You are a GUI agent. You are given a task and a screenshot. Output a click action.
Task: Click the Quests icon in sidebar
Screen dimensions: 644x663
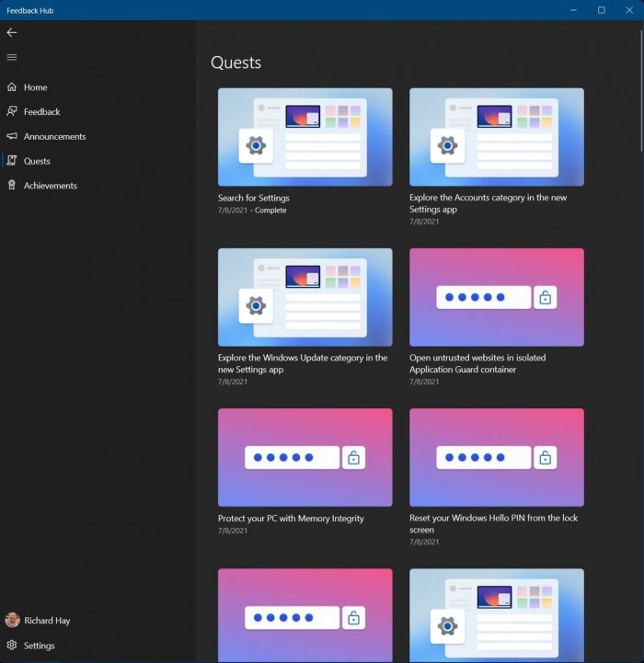coord(12,161)
